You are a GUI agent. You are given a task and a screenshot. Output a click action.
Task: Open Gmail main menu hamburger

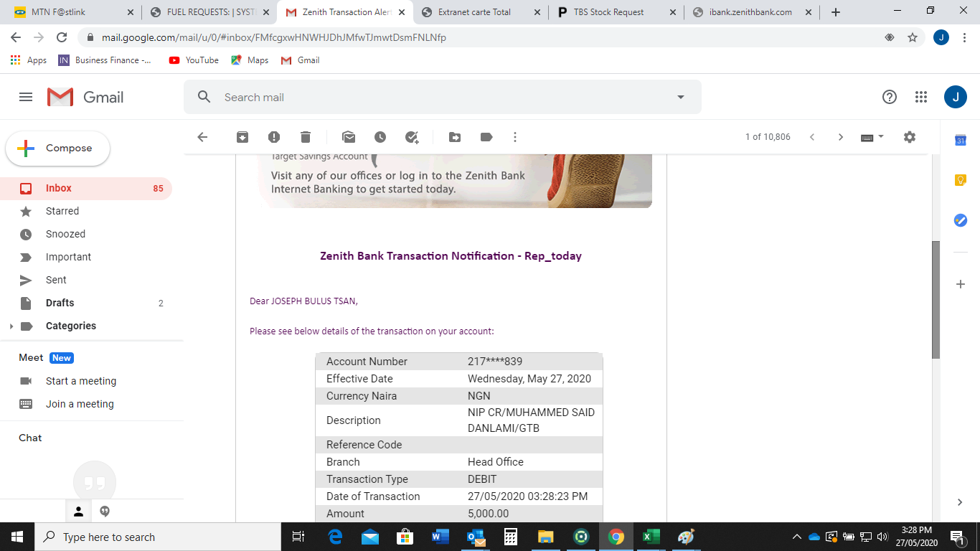(x=26, y=97)
